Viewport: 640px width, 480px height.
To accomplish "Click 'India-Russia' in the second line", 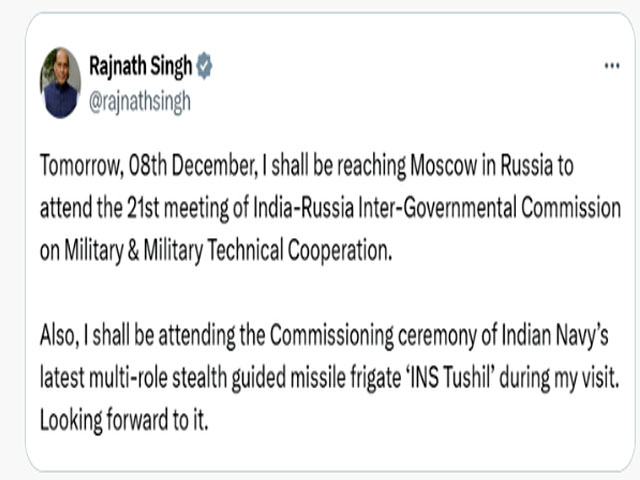I will point(303,208).
